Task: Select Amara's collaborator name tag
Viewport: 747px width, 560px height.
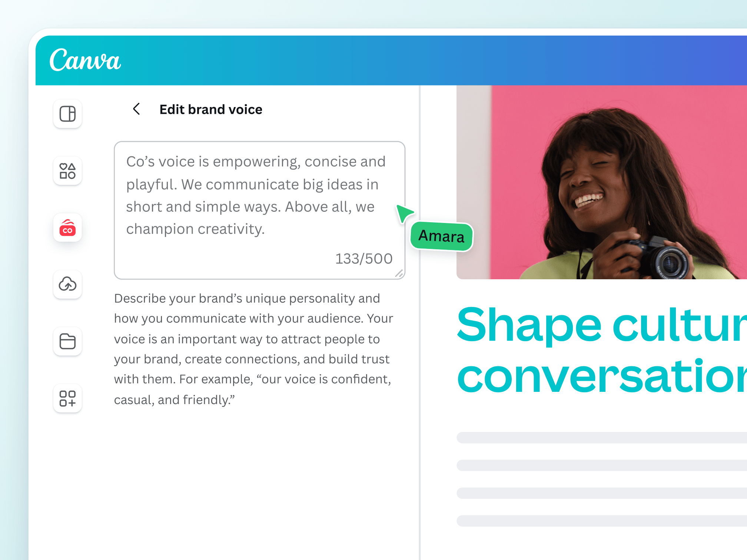Action: [x=442, y=237]
